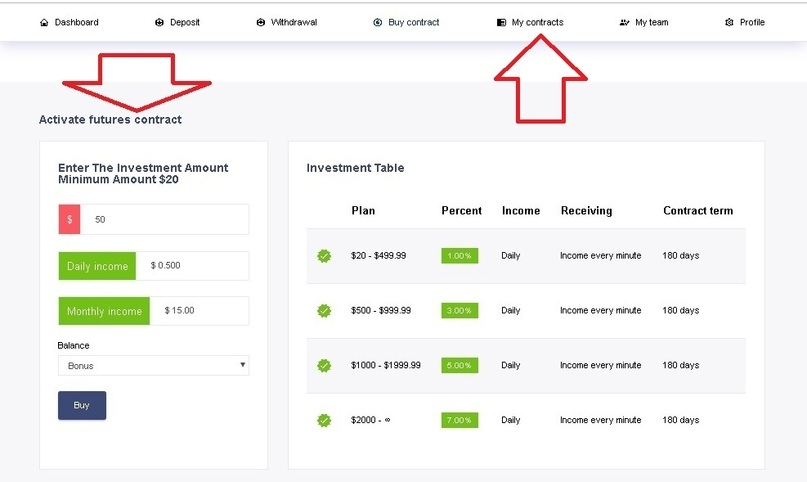Image resolution: width=807 pixels, height=482 pixels.
Task: Click the investment amount input field
Action: click(164, 219)
